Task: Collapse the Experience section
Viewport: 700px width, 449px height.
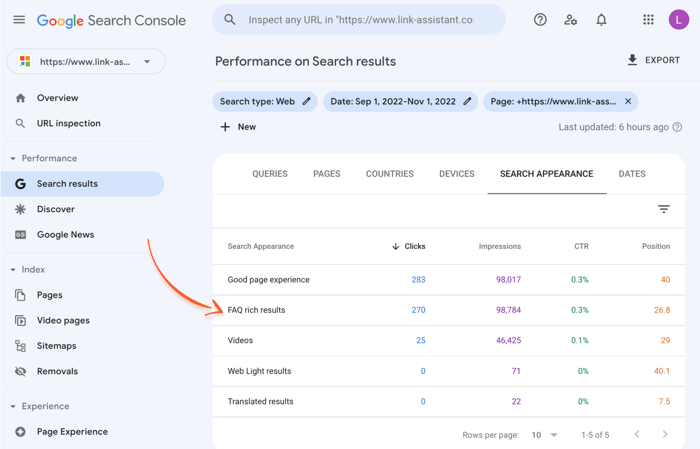Action: pos(13,406)
